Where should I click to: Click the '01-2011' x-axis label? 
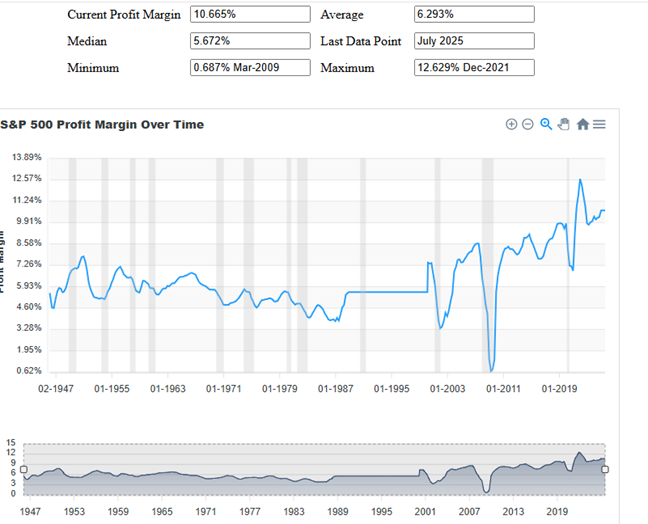point(503,389)
